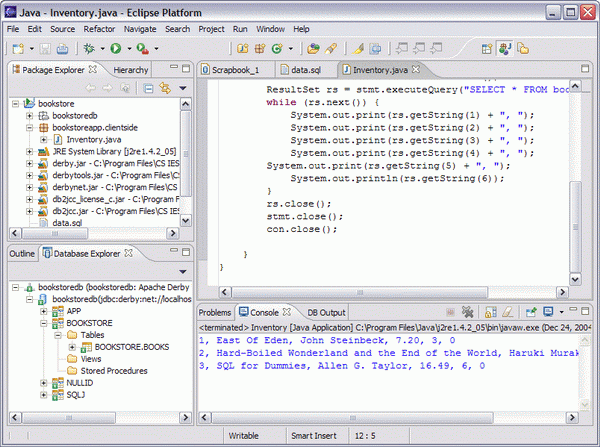The height and width of the screenshot is (447, 600).
Task: Click Remove All Terminated Launches icon
Action: [x=468, y=312]
